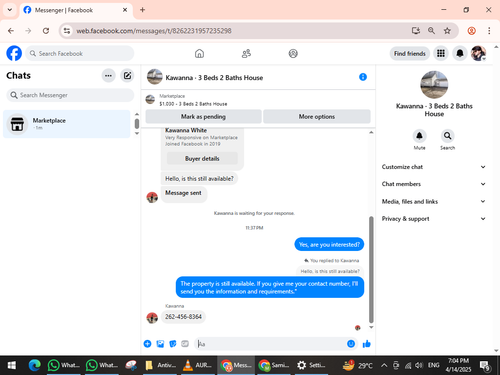Image resolution: width=500 pixels, height=375 pixels.
Task: Choose a GIF icon in composer
Action: pyautogui.click(x=185, y=344)
